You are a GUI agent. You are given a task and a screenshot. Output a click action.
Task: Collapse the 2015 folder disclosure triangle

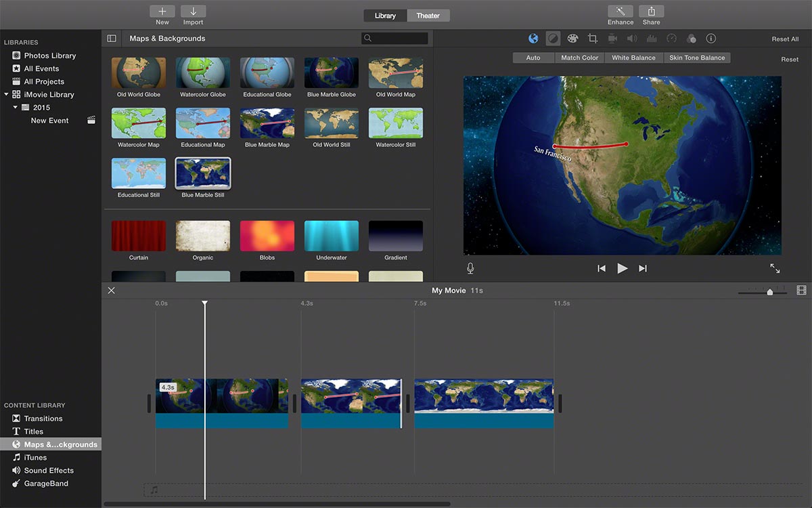[x=16, y=107]
